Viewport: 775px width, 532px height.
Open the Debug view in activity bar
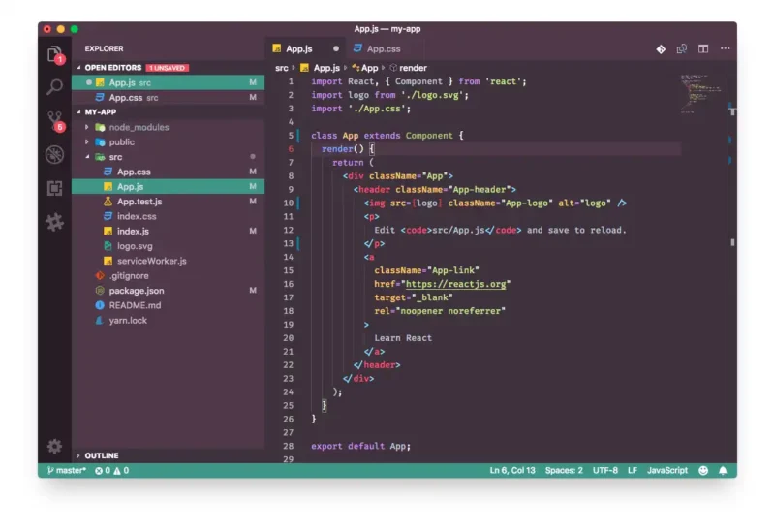(55, 155)
